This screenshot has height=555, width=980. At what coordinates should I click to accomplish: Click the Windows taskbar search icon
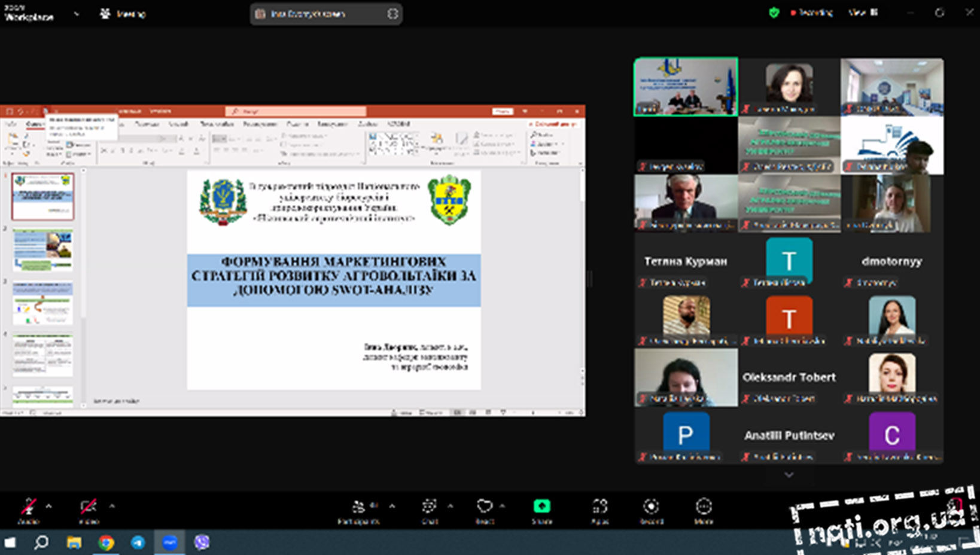(41, 542)
